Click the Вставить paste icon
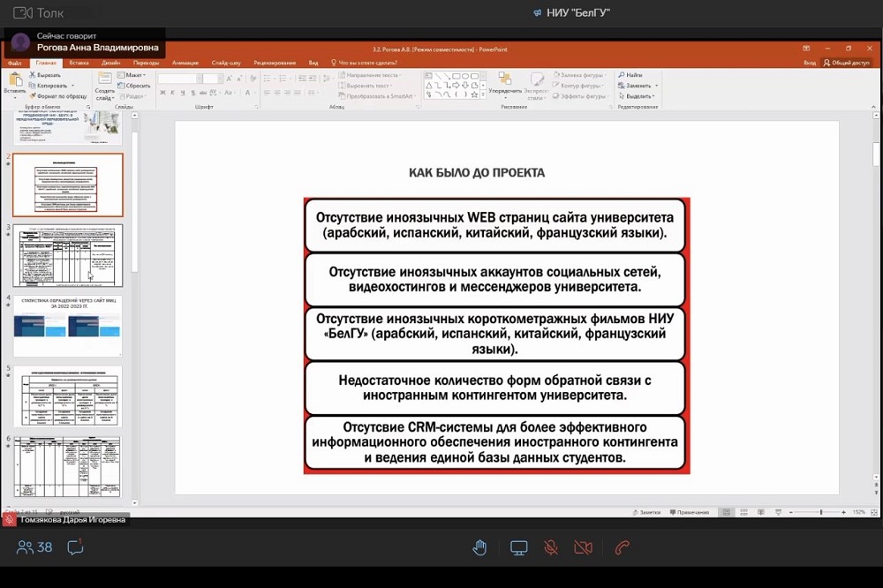The height and width of the screenshot is (588, 883). coord(14,81)
